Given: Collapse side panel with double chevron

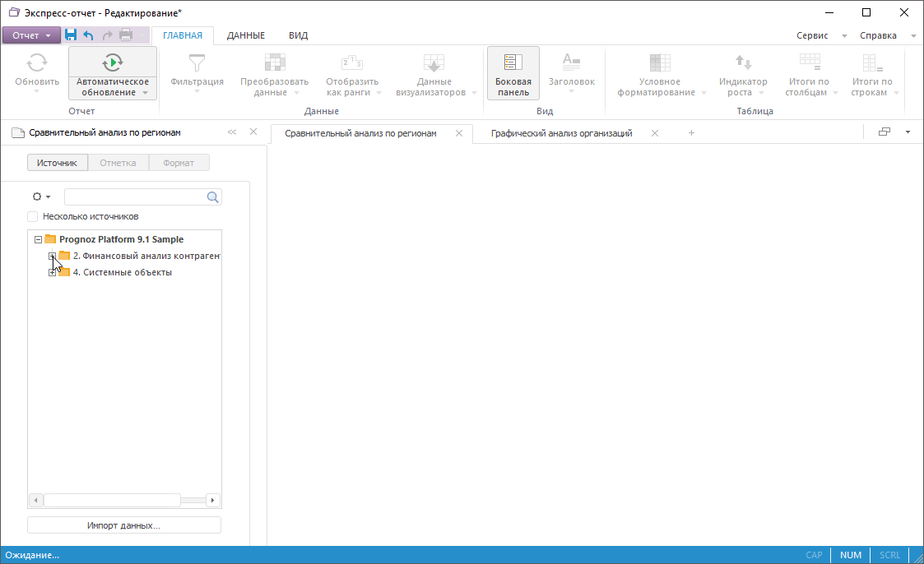Looking at the screenshot, I should click(232, 132).
